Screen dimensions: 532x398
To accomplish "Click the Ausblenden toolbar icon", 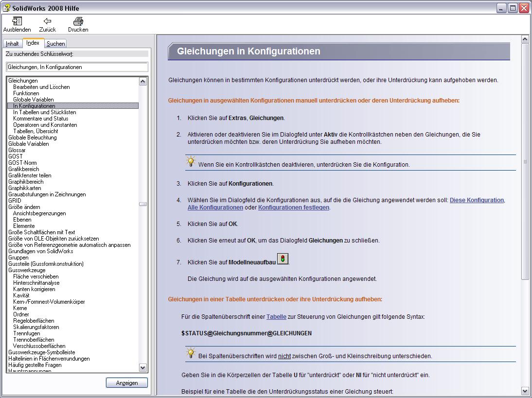I will pos(17,21).
